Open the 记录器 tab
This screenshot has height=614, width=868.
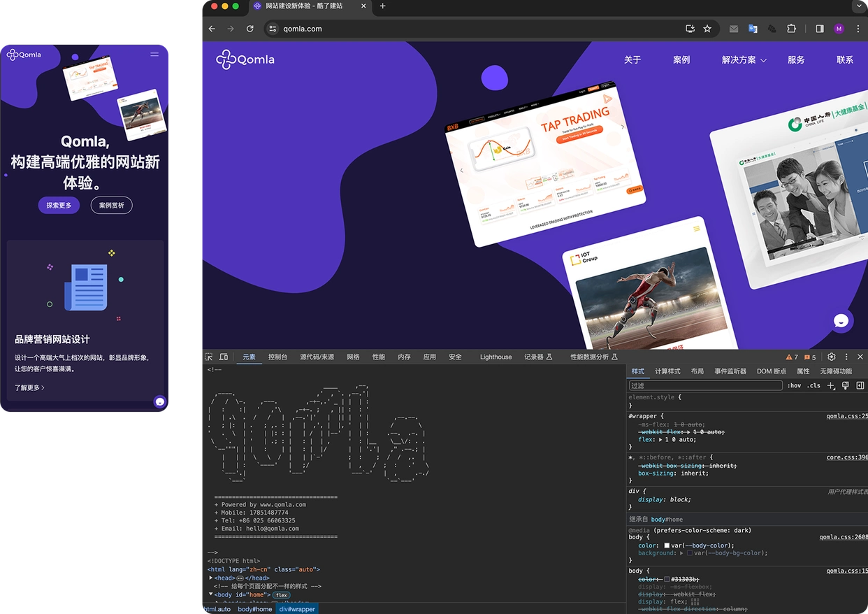click(x=538, y=357)
